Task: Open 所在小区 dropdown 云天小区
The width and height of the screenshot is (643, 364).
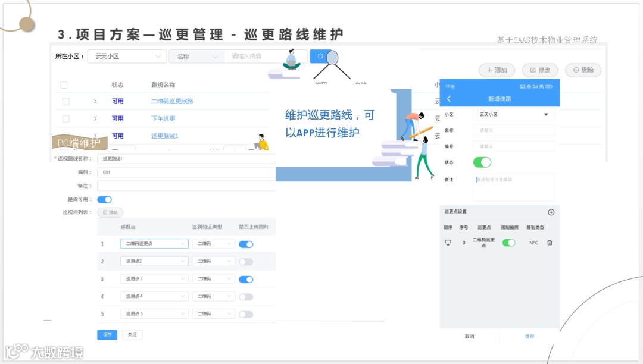Action: (x=127, y=56)
